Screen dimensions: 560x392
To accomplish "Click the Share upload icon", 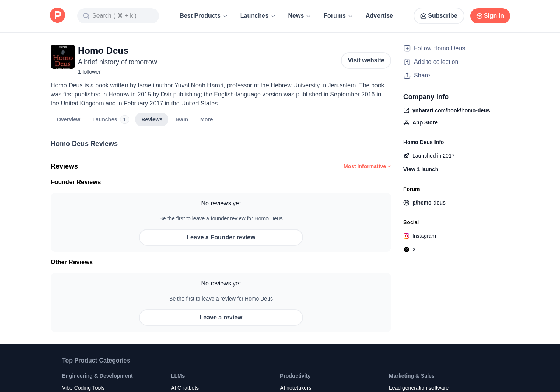I will pos(407,76).
